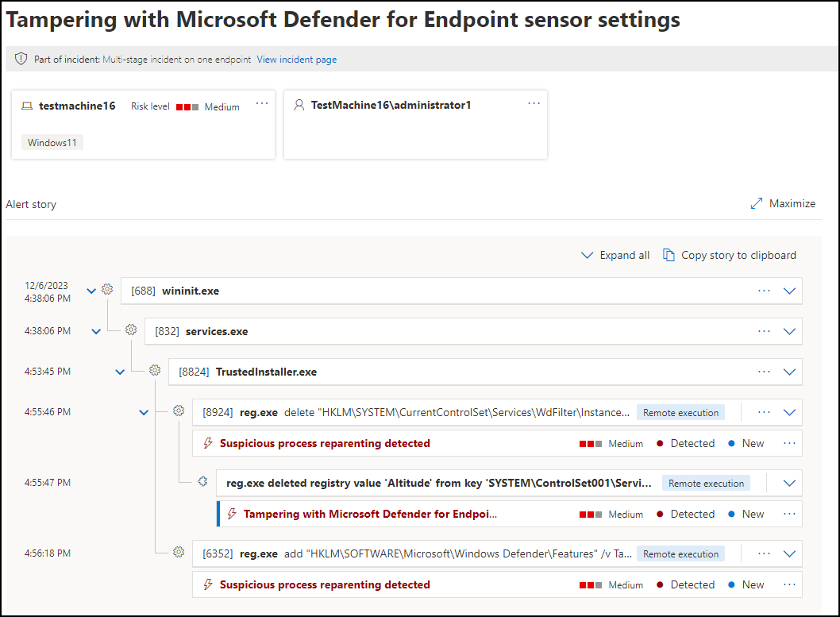Expand details for [6352] reg.exe add entry

[x=790, y=553]
